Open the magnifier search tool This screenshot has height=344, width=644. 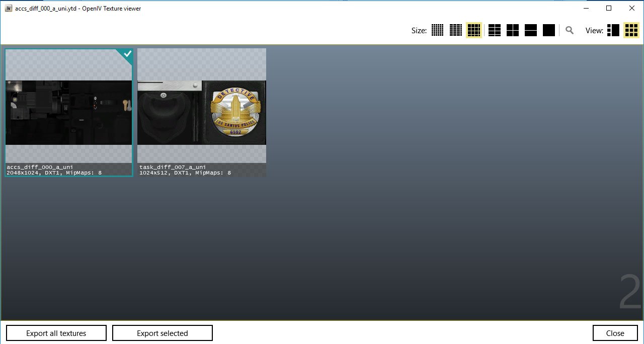coord(570,30)
